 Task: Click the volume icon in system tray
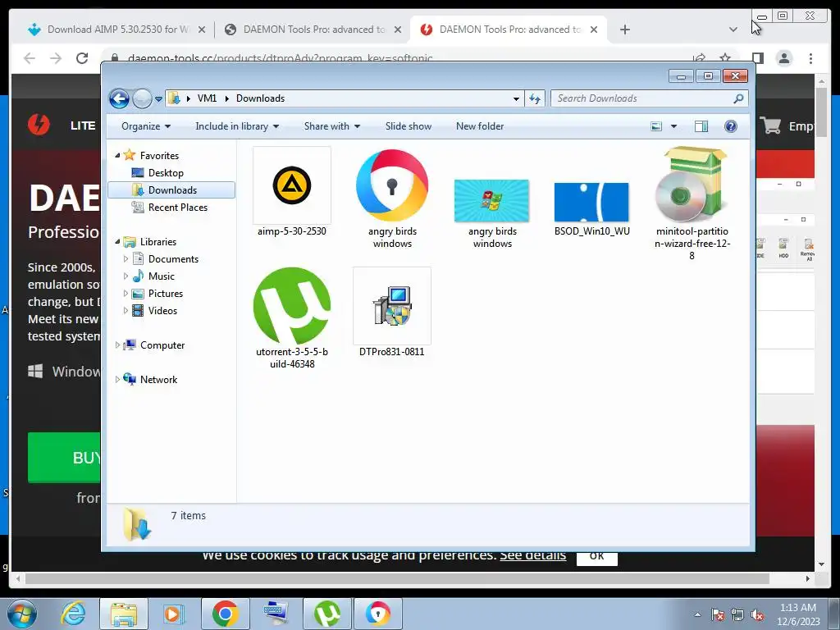(x=757, y=614)
